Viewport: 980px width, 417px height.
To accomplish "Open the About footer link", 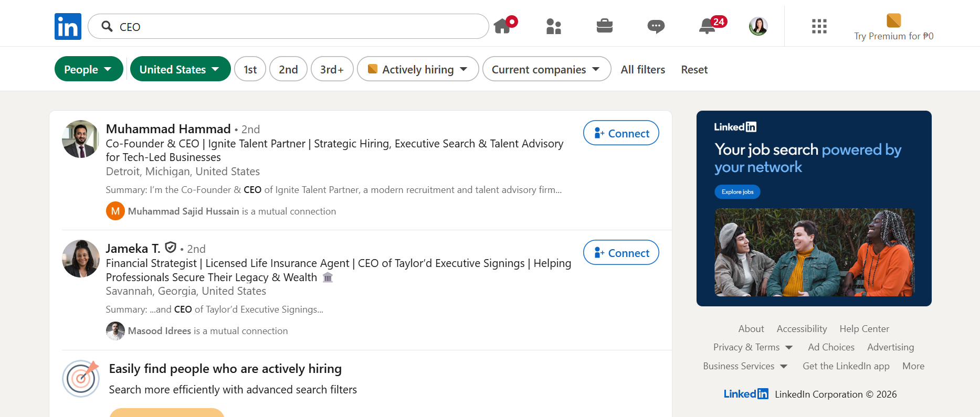I will (751, 329).
